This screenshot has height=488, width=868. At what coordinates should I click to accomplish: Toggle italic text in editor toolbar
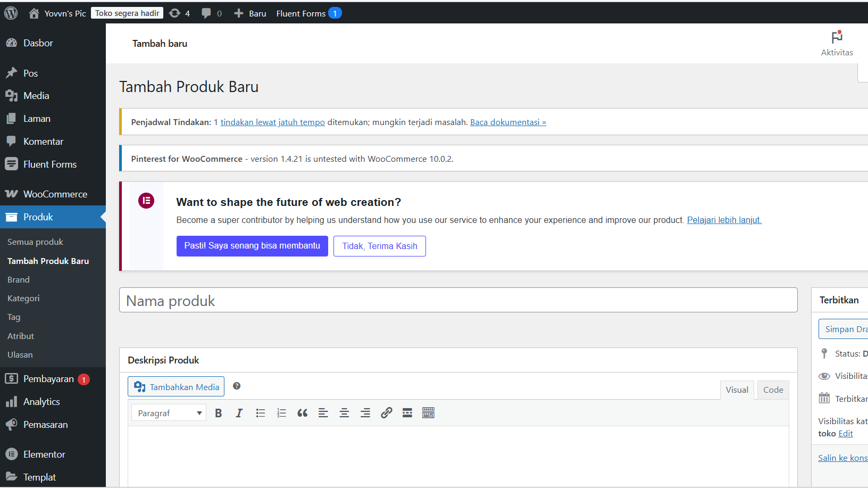coord(239,413)
